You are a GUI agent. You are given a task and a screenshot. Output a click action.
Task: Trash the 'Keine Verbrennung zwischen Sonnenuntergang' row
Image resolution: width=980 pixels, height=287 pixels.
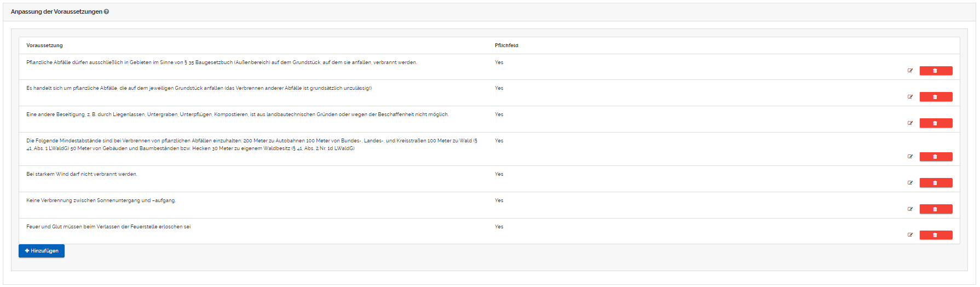click(x=936, y=209)
